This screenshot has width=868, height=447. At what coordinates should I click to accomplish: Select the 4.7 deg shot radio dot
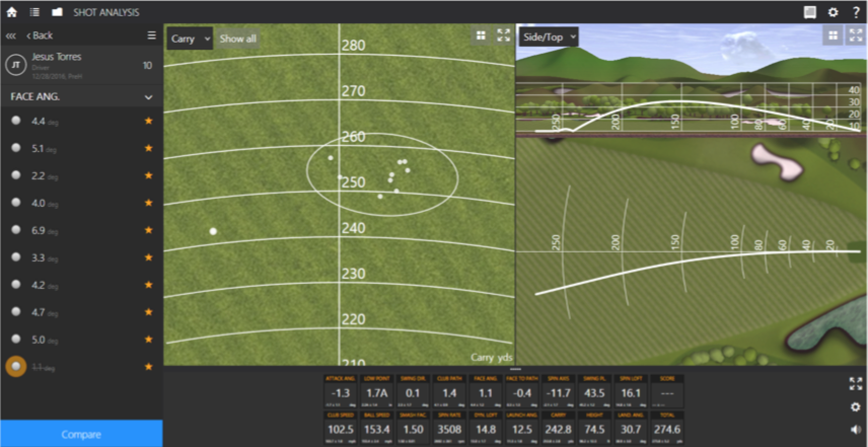[16, 312]
